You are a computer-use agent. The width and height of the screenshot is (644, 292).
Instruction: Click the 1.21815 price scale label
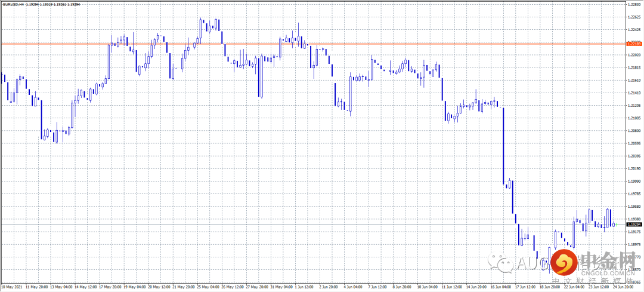coord(634,68)
